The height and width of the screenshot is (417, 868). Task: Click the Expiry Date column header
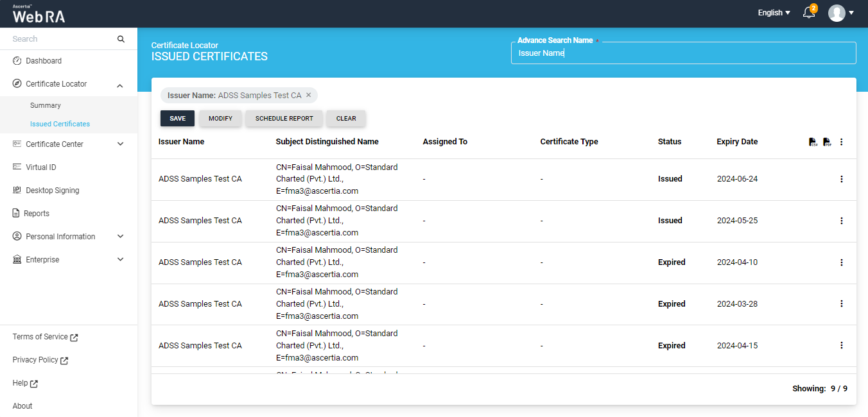click(x=737, y=142)
